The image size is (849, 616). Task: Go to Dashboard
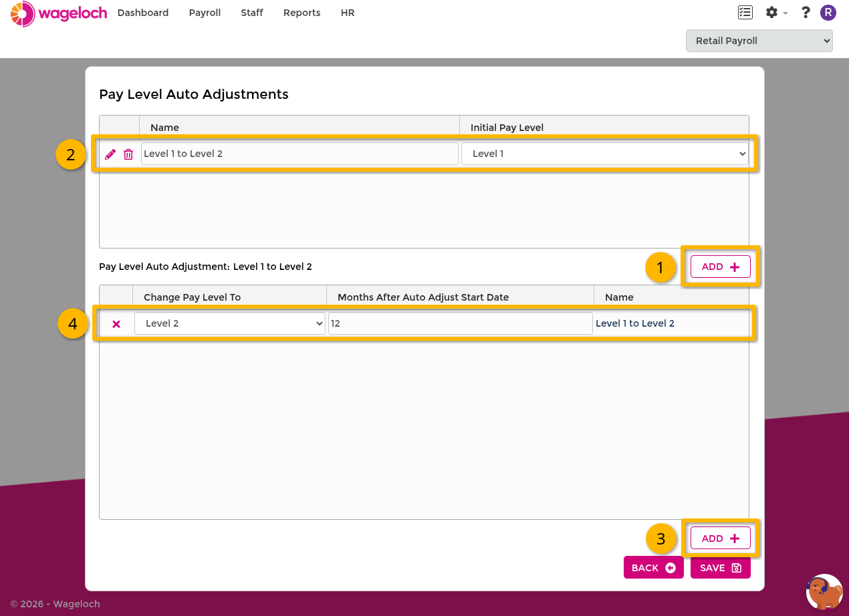point(143,13)
